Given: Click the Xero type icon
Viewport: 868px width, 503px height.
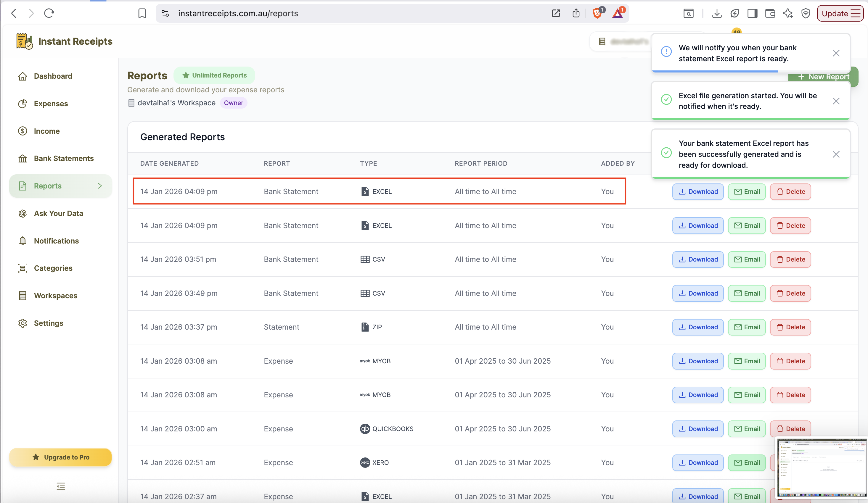Looking at the screenshot, I should pos(365,462).
